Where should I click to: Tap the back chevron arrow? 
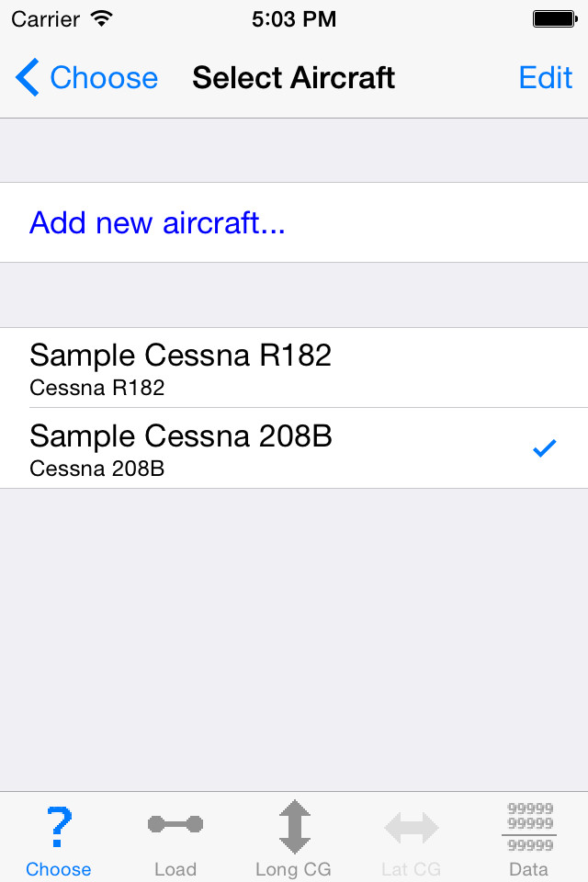27,77
